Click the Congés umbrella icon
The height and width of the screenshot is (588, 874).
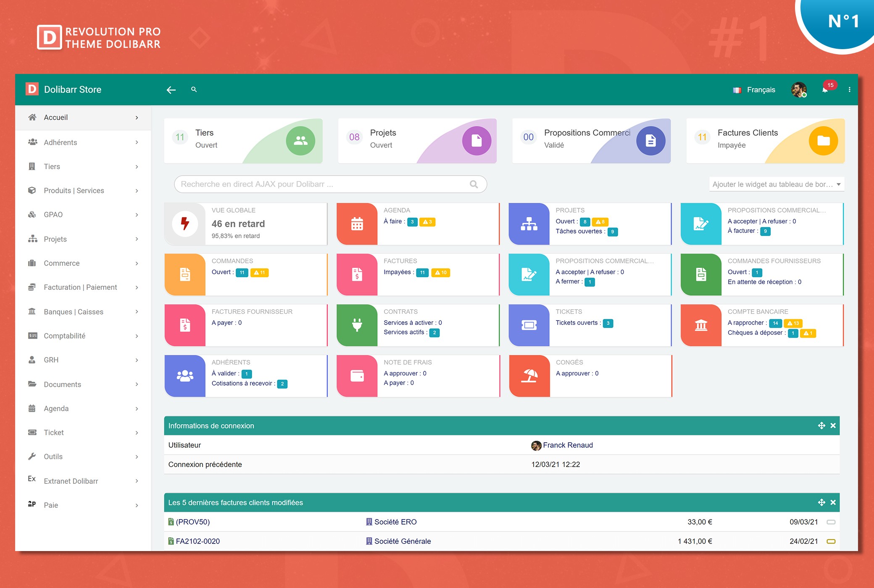pos(529,375)
